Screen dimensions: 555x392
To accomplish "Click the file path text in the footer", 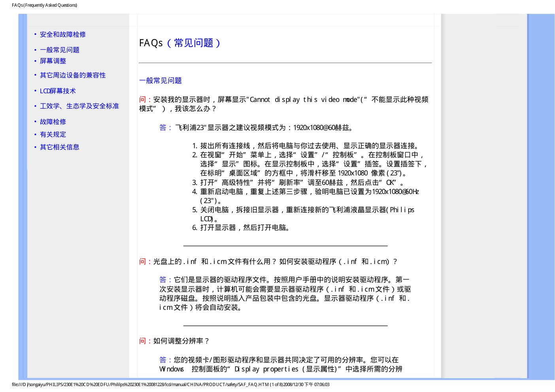I will click(x=170, y=384).
